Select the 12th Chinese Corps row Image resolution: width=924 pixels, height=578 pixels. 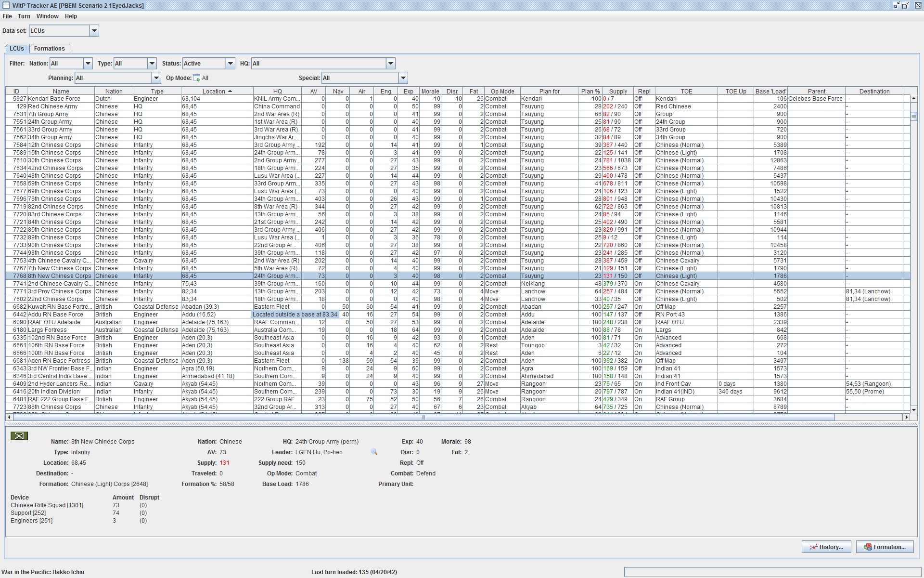click(x=457, y=145)
